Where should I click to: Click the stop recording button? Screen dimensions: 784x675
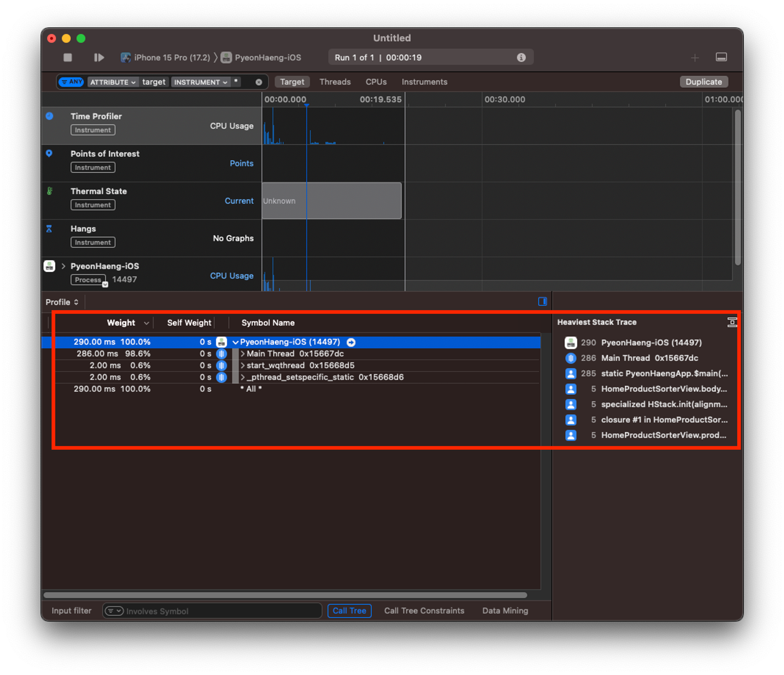pyautogui.click(x=68, y=58)
